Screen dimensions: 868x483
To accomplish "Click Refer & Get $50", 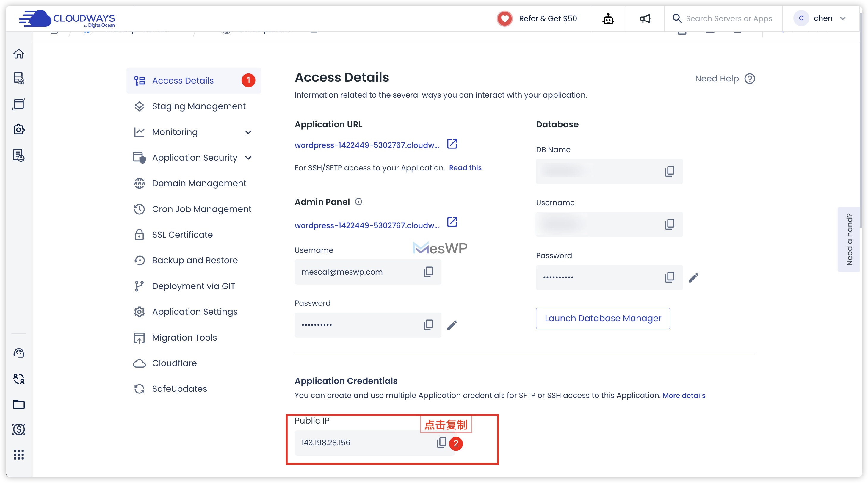I will [548, 18].
